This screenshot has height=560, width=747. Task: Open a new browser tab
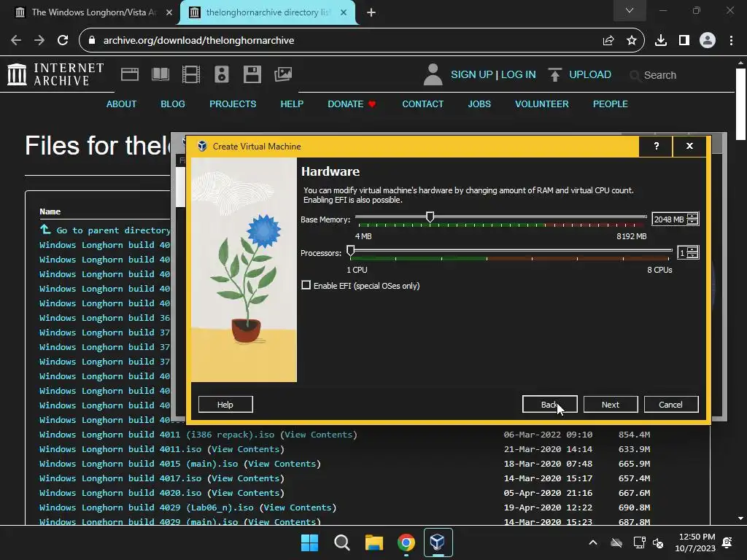[x=371, y=12]
